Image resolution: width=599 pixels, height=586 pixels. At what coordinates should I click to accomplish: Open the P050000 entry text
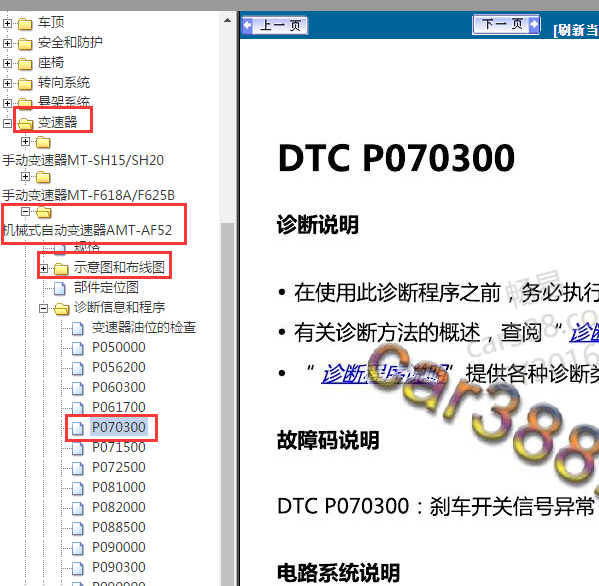coord(119,347)
